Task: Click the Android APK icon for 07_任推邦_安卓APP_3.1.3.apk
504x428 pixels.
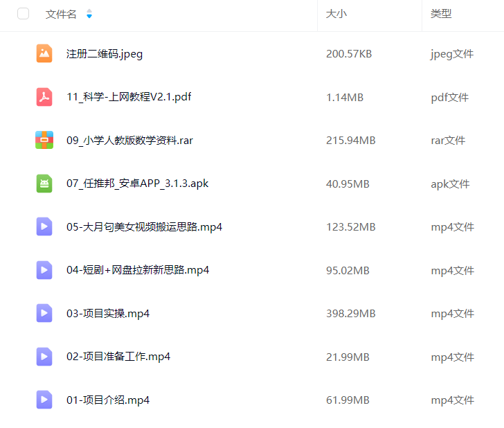Action: pyautogui.click(x=44, y=184)
